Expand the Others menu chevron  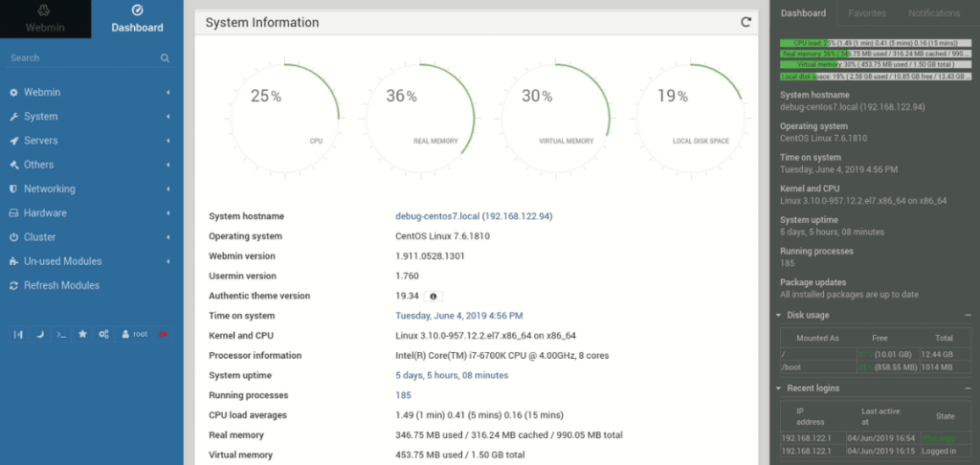click(x=168, y=165)
